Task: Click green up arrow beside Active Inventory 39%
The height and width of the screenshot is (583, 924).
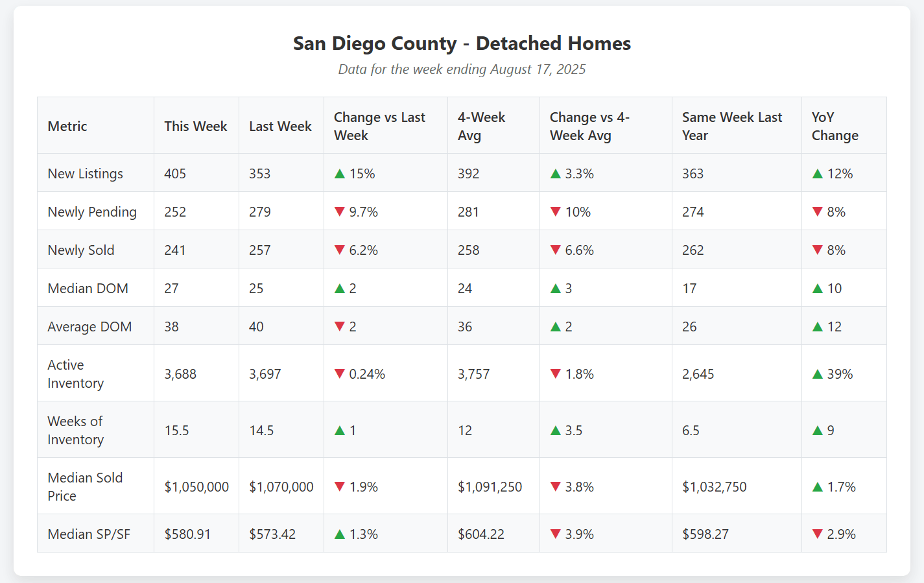Action: pos(817,374)
